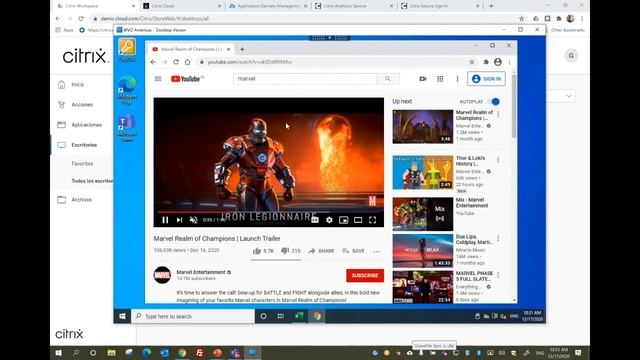Open Marvel Entertainment channel name link
The height and width of the screenshot is (360, 640).
[x=201, y=272]
